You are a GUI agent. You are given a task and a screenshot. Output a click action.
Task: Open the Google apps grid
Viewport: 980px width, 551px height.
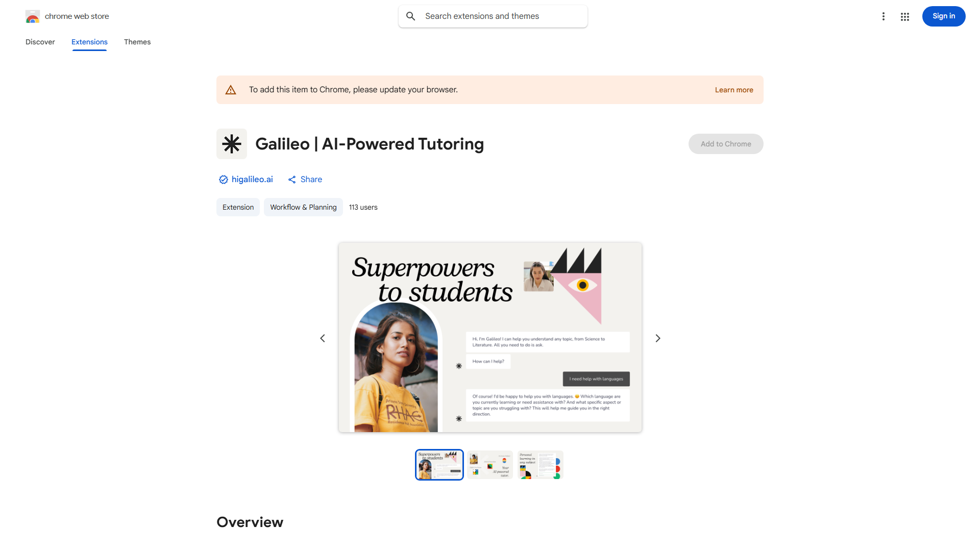point(905,17)
